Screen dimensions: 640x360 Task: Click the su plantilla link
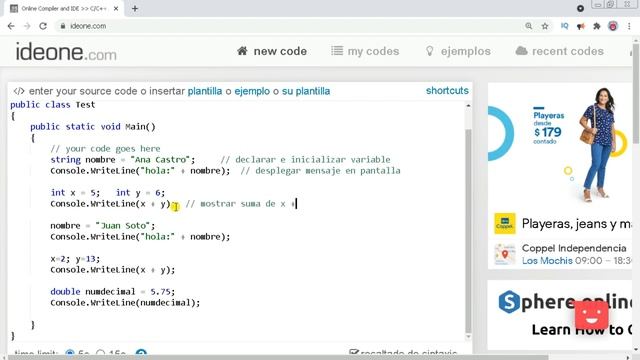point(306,91)
